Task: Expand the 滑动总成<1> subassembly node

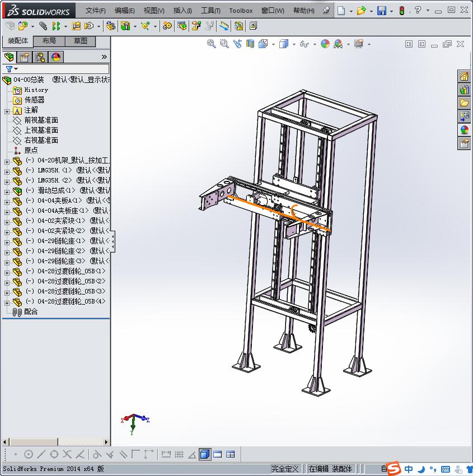Action: [7, 192]
